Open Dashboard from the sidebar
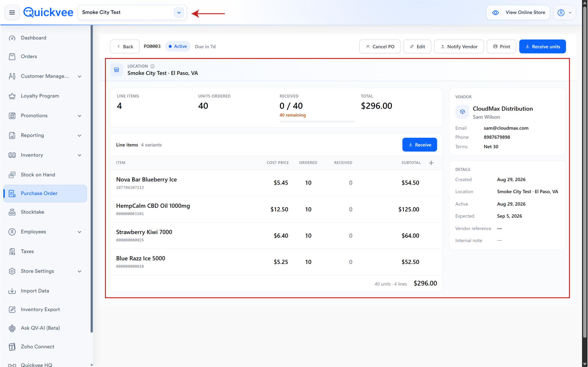This screenshot has width=588, height=367. pyautogui.click(x=33, y=38)
